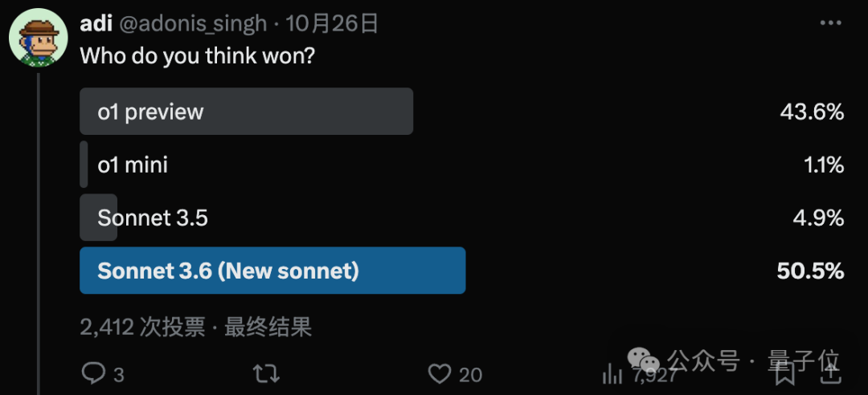Select the 'Sonnet 3.5' poll option
The height and width of the screenshot is (395, 868).
[x=153, y=218]
